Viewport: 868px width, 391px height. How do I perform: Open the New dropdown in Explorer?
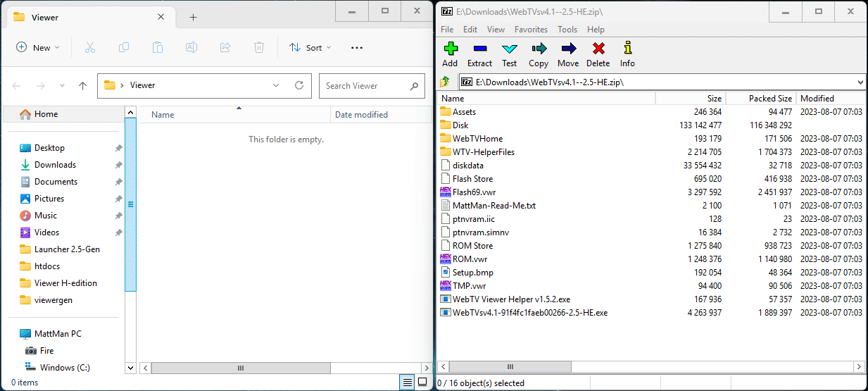tap(38, 47)
